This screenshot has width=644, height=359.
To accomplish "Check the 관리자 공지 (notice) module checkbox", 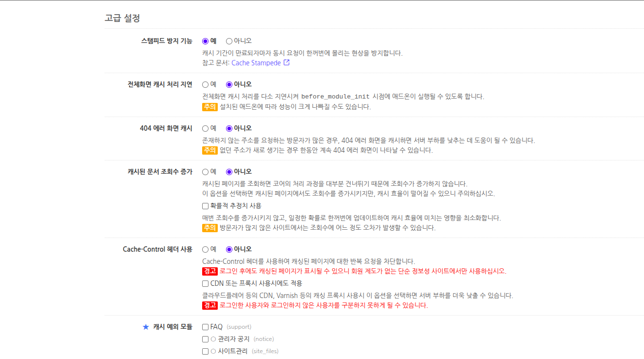I will pos(205,339).
